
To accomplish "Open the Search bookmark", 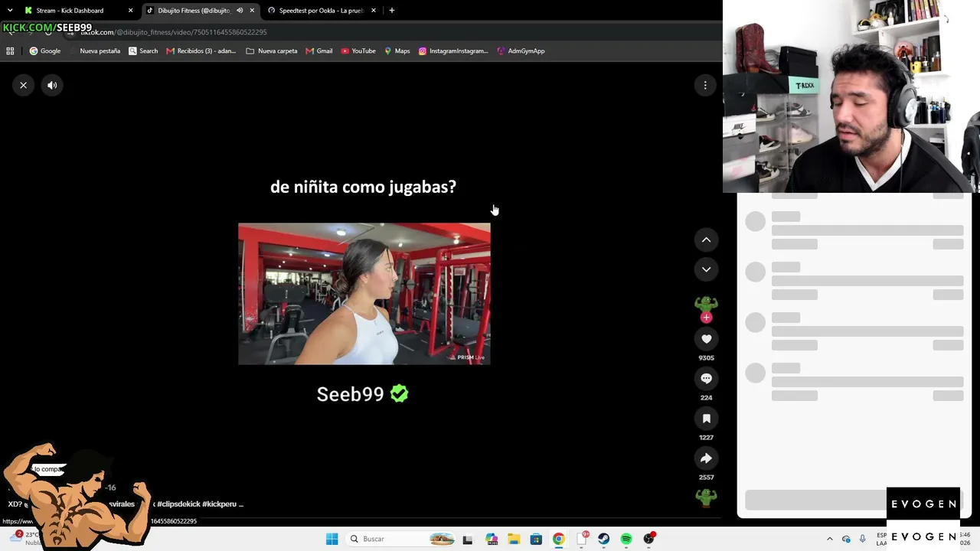I will [143, 51].
